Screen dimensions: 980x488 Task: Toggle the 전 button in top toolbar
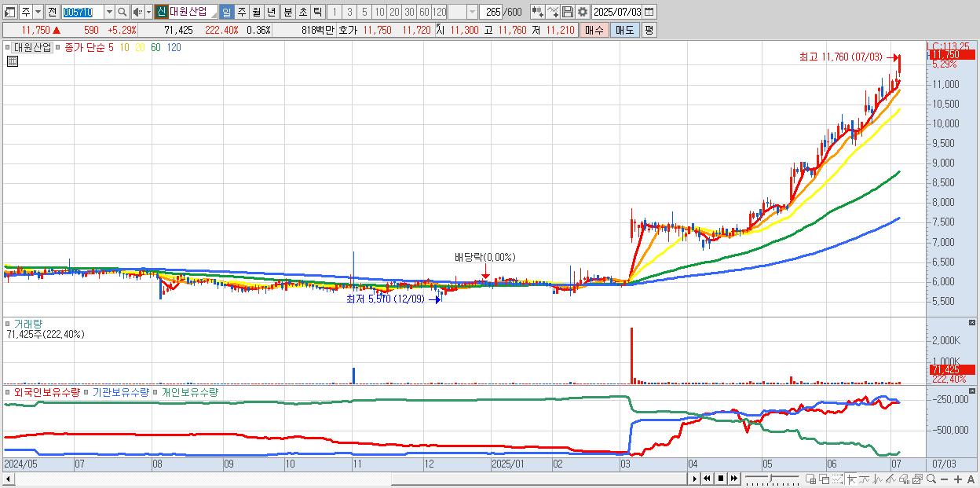coord(52,12)
